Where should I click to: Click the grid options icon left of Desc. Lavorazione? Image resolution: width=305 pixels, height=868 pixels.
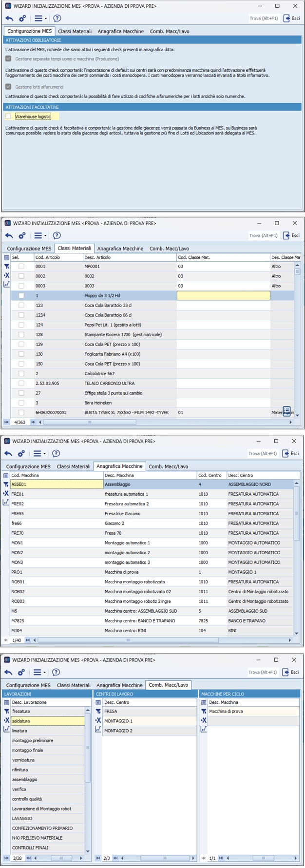6,702
